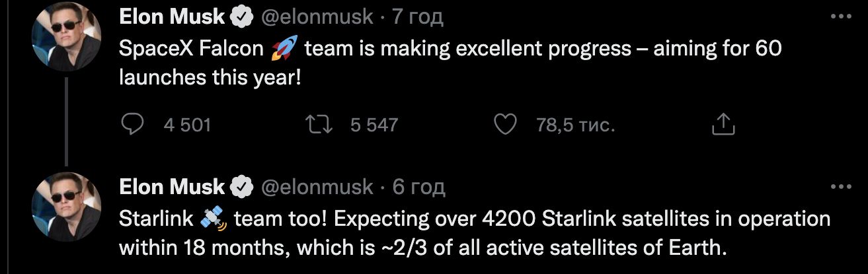The image size is (868, 274).
Task: Click the rocket emoji in the first tweet
Action: (x=284, y=50)
